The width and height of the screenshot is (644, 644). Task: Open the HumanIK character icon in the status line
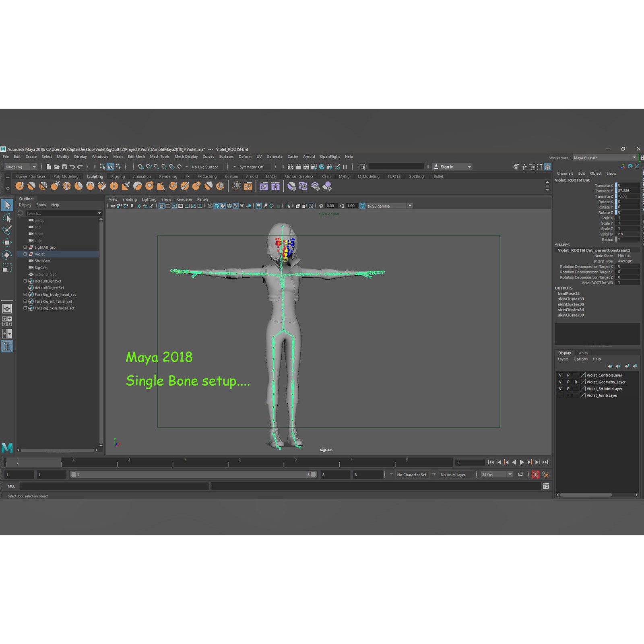(524, 167)
